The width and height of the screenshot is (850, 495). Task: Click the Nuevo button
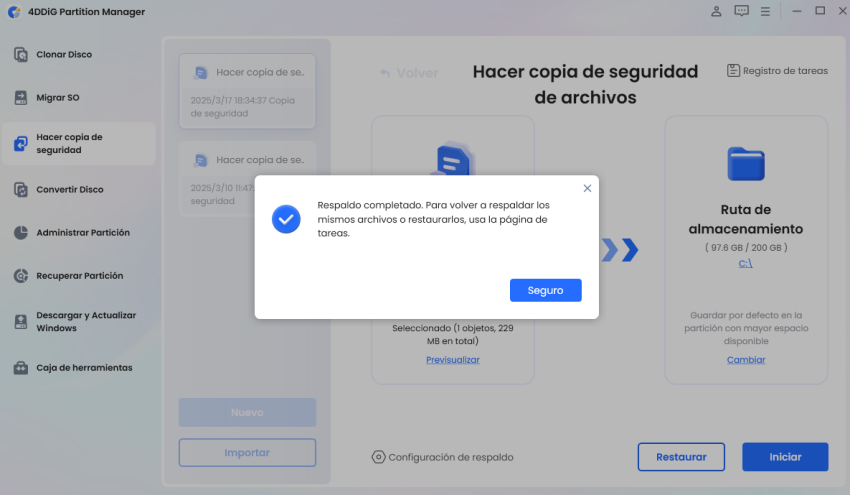pos(247,413)
